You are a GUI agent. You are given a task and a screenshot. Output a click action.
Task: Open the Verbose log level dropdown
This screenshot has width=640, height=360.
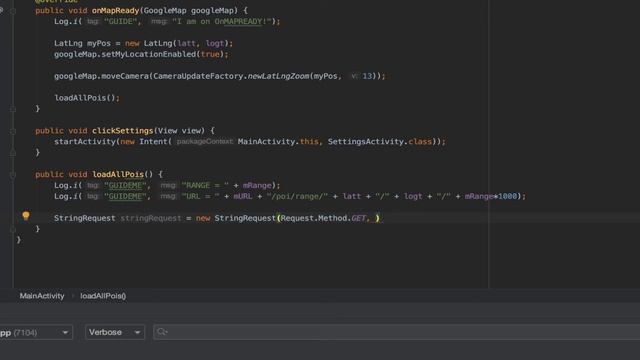pyautogui.click(x=115, y=332)
